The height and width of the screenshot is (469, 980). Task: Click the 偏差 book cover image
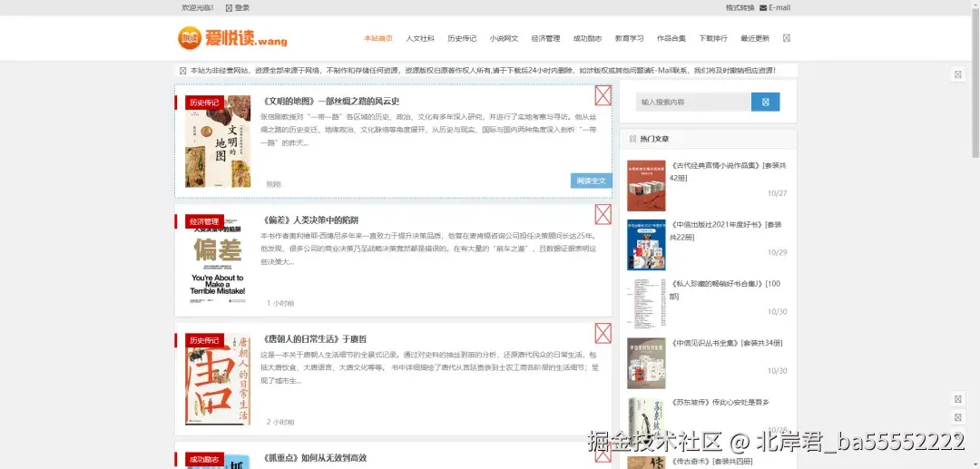pyautogui.click(x=218, y=259)
